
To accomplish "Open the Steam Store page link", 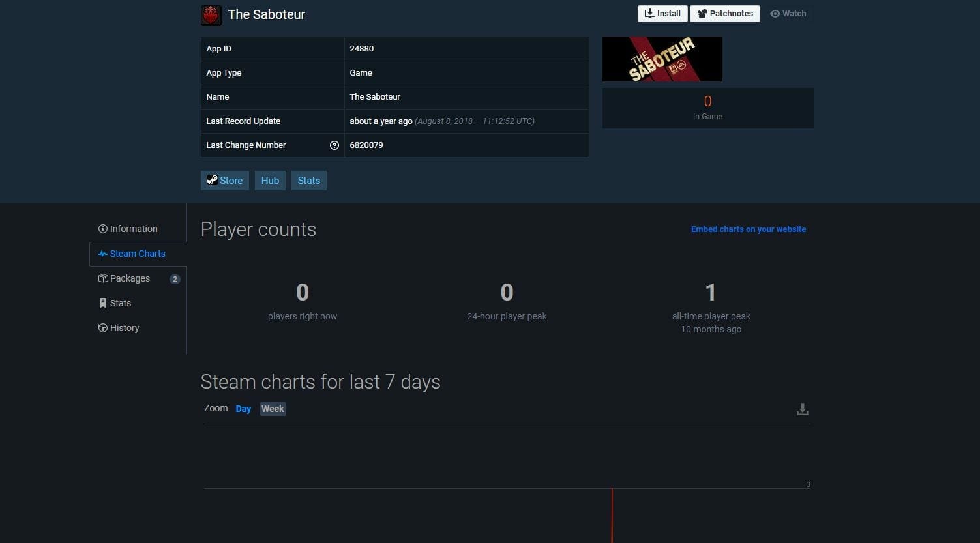I will 224,181.
